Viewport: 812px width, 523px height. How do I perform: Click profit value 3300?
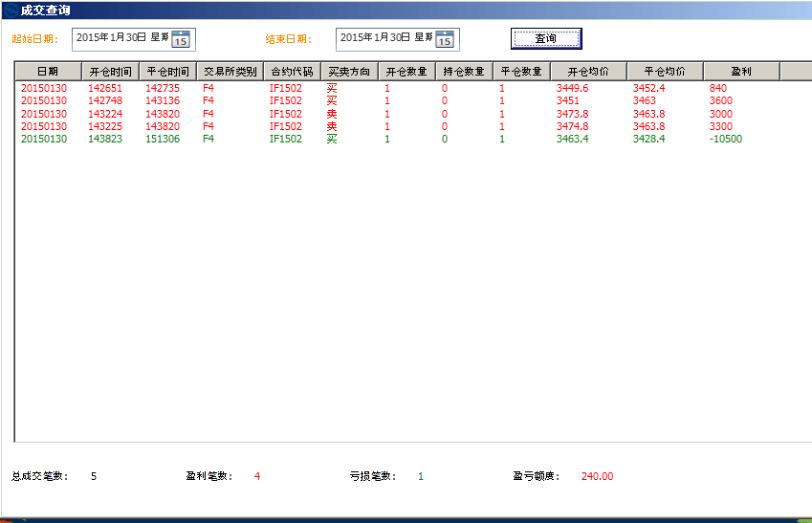721,126
